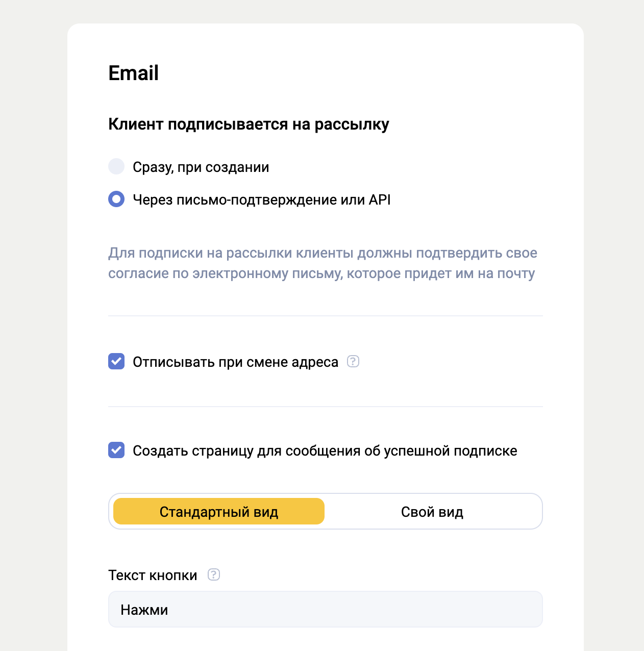Click the "Создать страницу для сообщения об успешной подписке" label
Viewport: 644px width, 651px height.
(x=325, y=451)
